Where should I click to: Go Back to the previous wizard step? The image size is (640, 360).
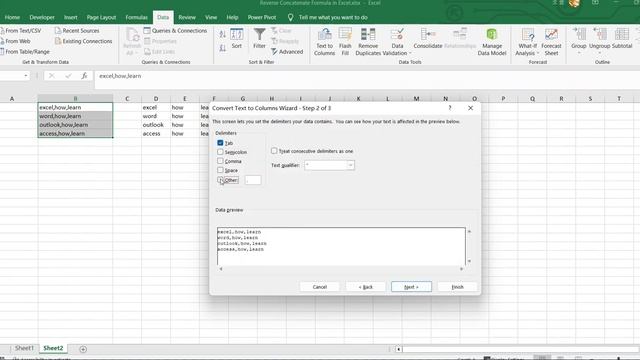coord(366,287)
